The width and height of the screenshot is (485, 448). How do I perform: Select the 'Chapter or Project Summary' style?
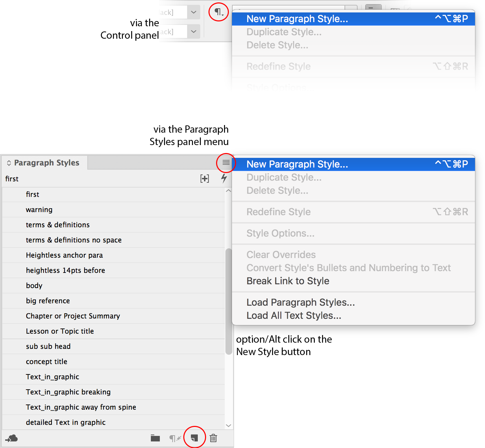[73, 316]
